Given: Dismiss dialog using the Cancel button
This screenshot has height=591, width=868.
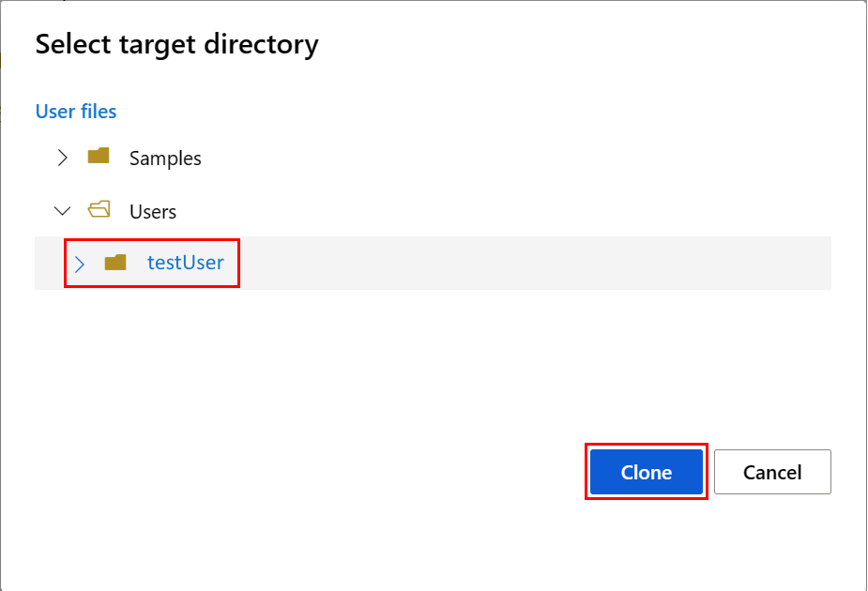Looking at the screenshot, I should click(772, 472).
